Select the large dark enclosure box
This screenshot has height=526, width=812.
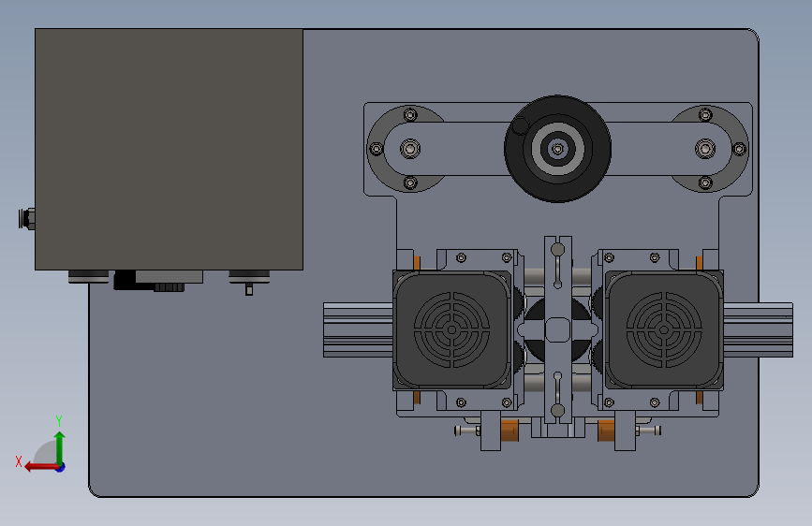169,149
